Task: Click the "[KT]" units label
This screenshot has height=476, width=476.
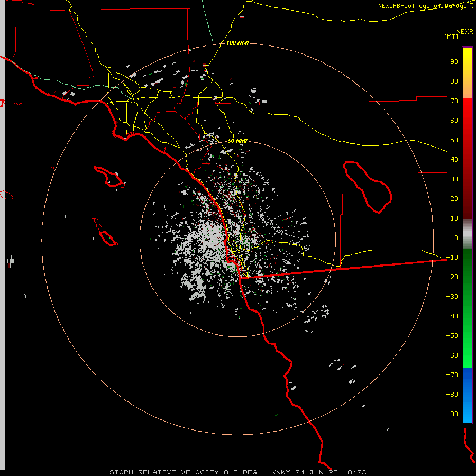Action: point(452,36)
